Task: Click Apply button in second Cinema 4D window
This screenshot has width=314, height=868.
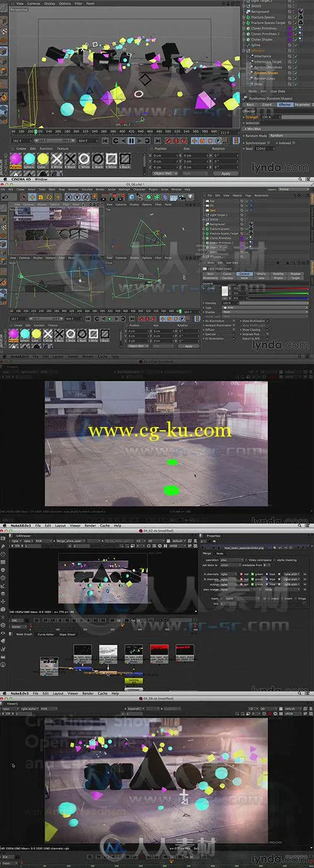Action: click(x=188, y=346)
